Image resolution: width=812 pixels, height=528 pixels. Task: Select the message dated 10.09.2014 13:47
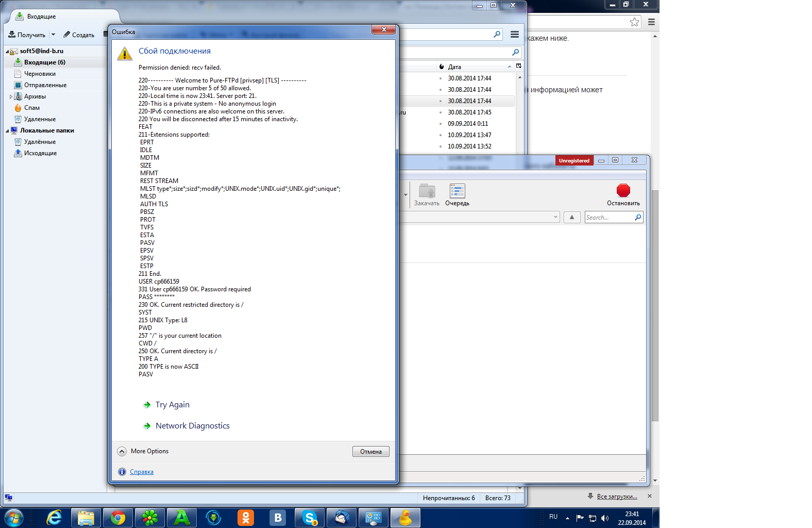(x=469, y=135)
